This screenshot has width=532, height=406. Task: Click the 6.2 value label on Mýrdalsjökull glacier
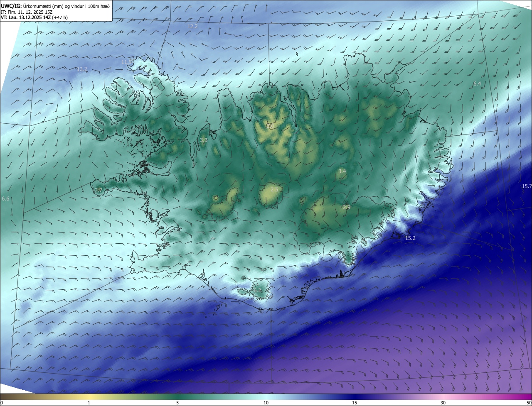tap(258, 290)
